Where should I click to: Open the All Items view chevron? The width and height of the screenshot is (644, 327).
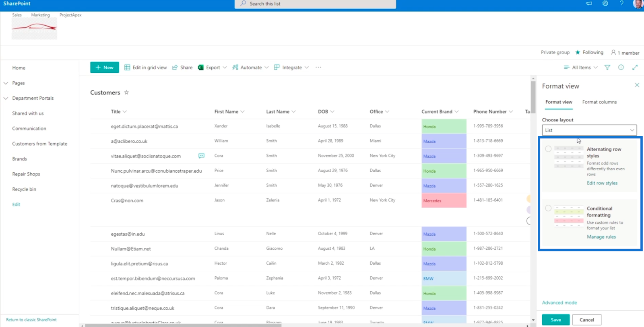pos(596,68)
